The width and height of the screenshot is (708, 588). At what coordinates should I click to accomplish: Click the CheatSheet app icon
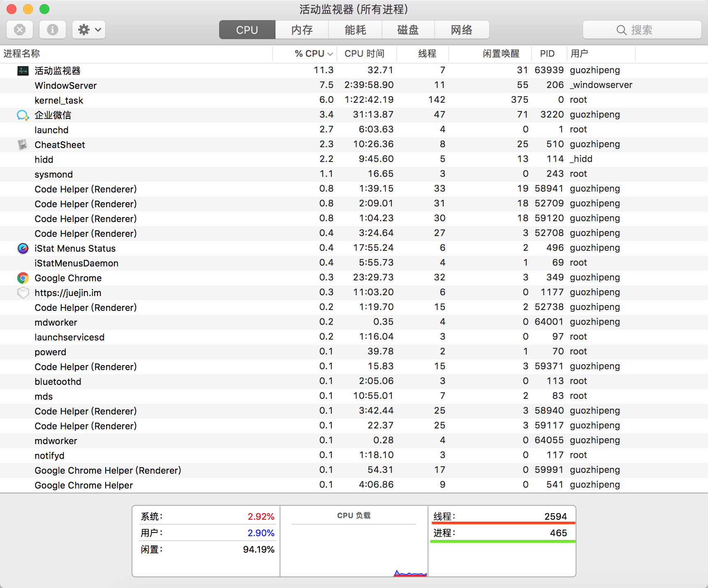tap(23, 145)
